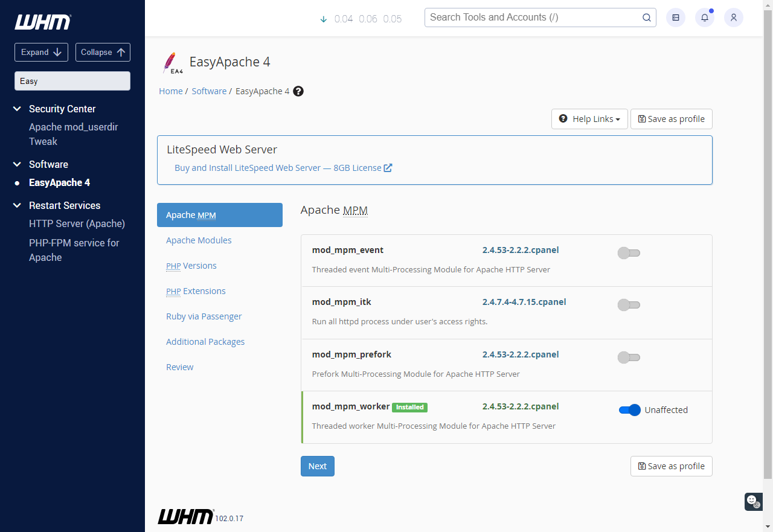Enable the mod_mpm_event module toggle

click(x=629, y=253)
